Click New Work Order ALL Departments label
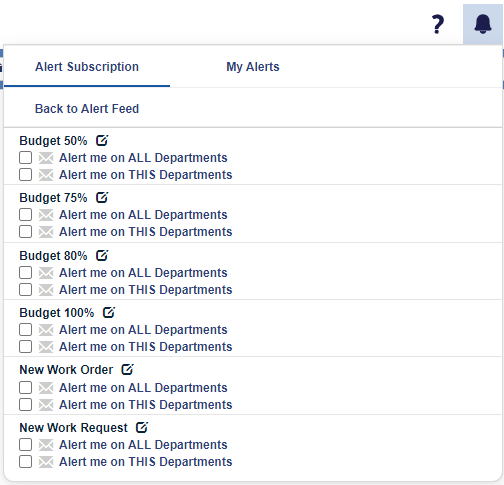Image resolution: width=504 pixels, height=485 pixels. point(143,388)
